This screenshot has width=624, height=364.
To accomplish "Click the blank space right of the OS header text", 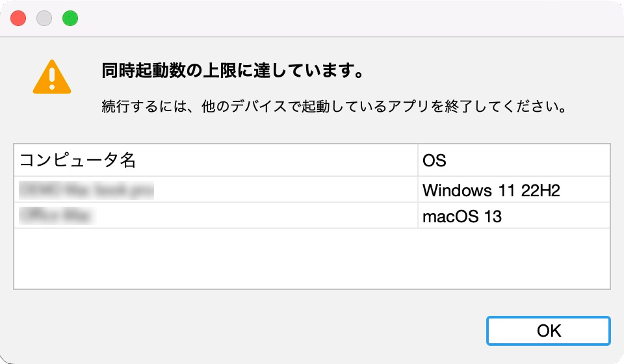I will 528,161.
